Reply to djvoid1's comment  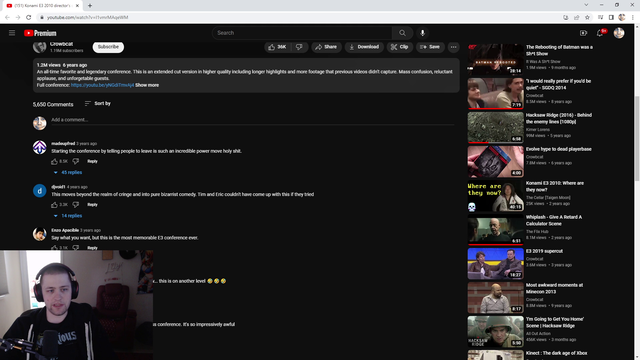[x=92, y=204]
